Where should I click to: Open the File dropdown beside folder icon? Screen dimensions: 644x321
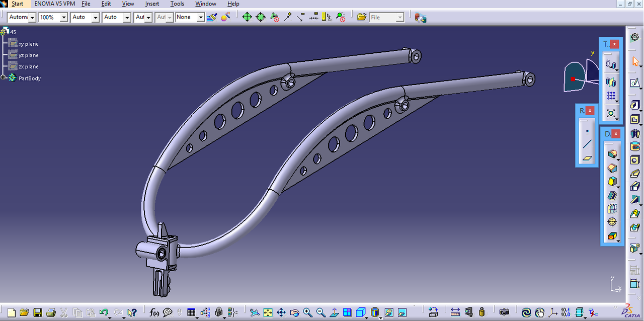pos(386,17)
